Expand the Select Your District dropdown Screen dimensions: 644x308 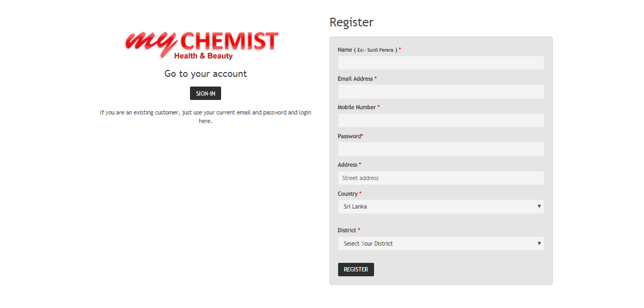[441, 243]
